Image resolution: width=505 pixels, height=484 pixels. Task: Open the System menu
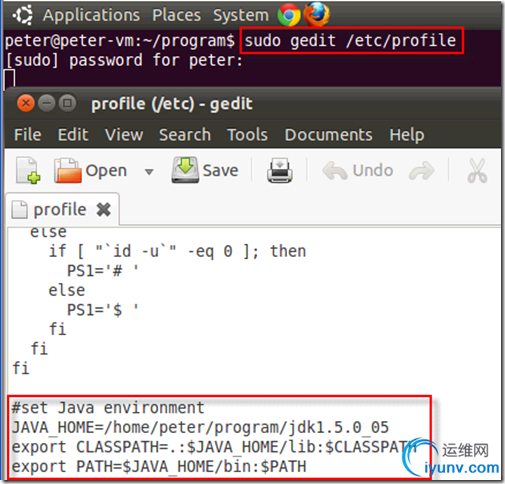coord(241,15)
